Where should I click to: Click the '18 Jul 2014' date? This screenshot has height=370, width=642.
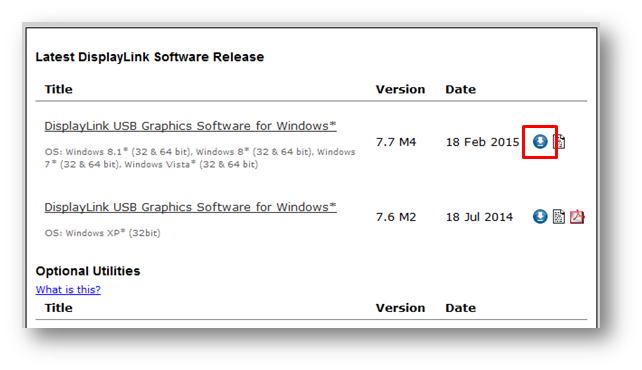tap(479, 217)
